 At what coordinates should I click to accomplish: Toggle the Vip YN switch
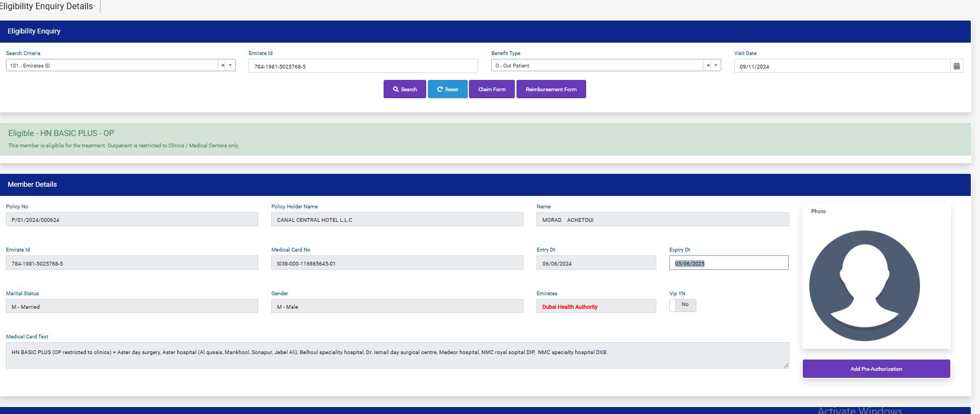(x=682, y=305)
